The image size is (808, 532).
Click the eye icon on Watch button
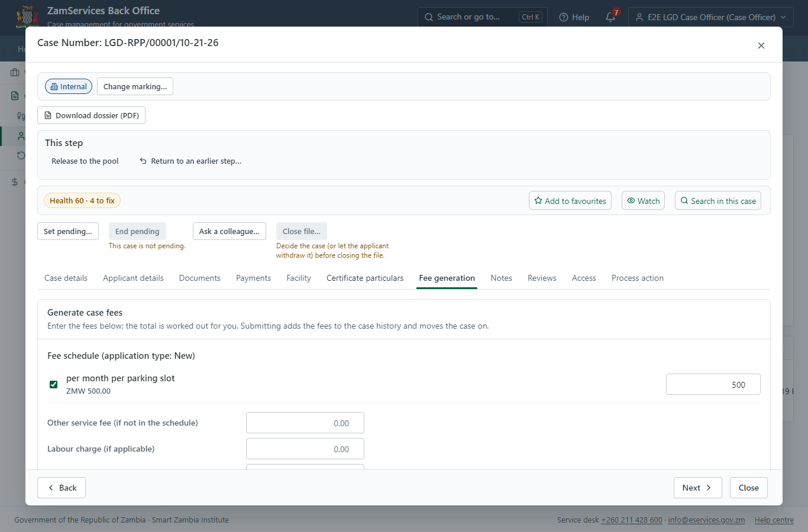[631, 200]
